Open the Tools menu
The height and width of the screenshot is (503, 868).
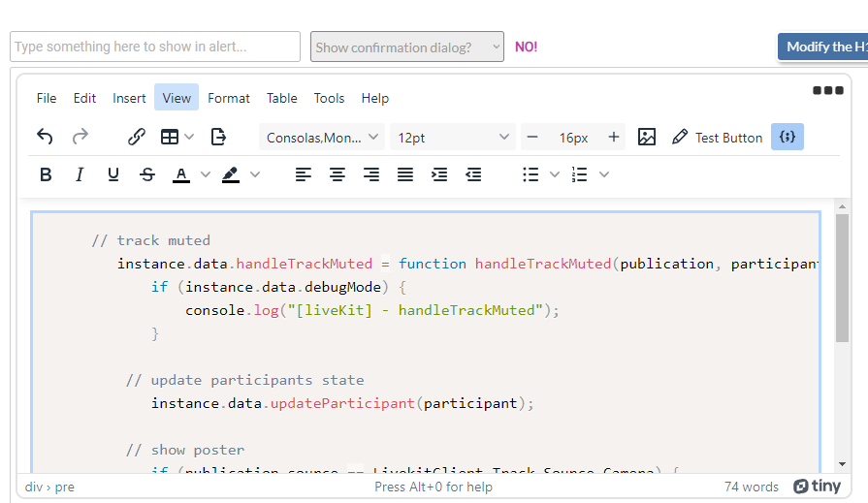pos(329,98)
